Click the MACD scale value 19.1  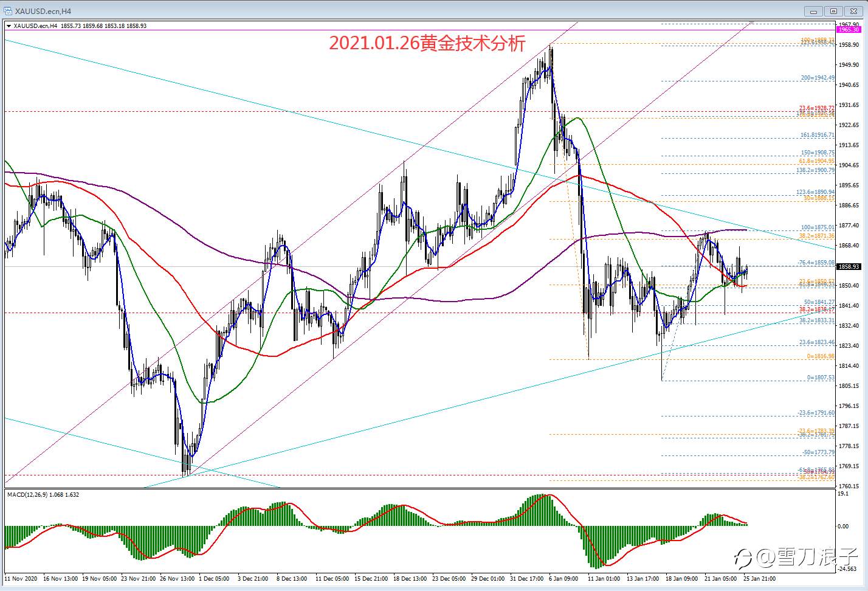pos(842,494)
